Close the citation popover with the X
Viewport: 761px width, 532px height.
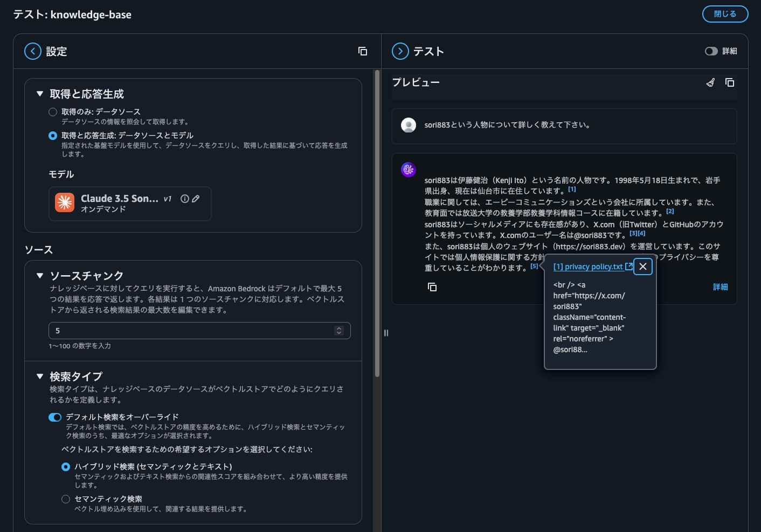[x=643, y=267]
